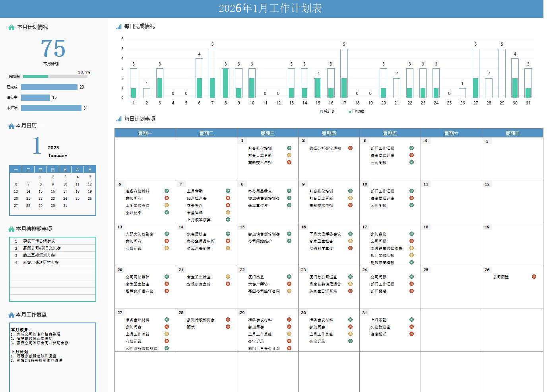Click the green 完成率 progress bar
The image size is (547, 392).
[35, 76]
